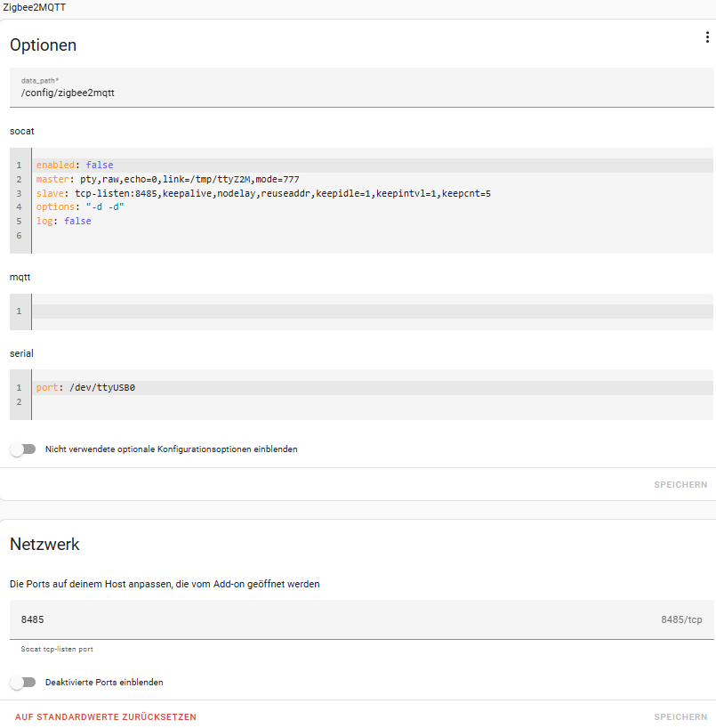Click the serial port /dev/ttyUSB0 line
This screenshot has height=728, width=716.
pos(85,388)
